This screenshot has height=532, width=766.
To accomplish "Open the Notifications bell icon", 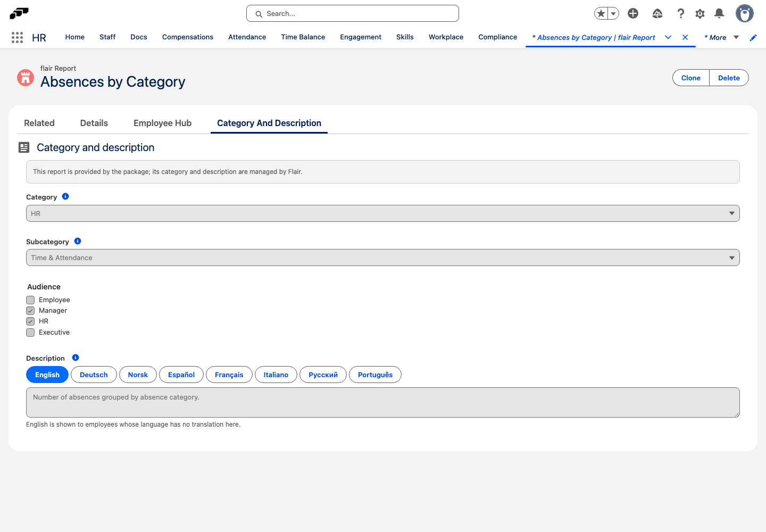I will 719,13.
